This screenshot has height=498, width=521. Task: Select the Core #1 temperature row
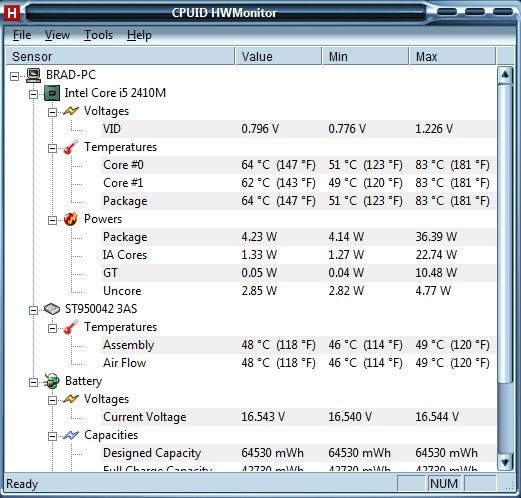(x=298, y=183)
